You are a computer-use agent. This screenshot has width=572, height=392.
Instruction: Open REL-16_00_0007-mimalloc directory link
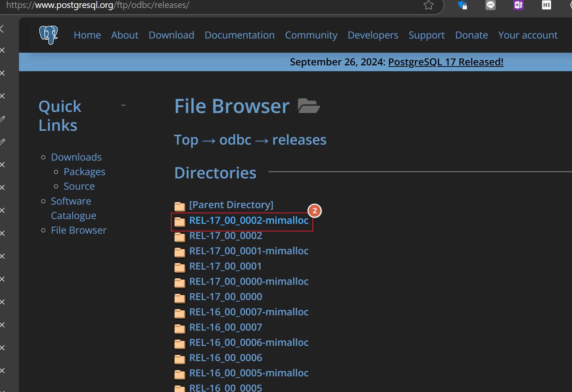click(x=249, y=312)
